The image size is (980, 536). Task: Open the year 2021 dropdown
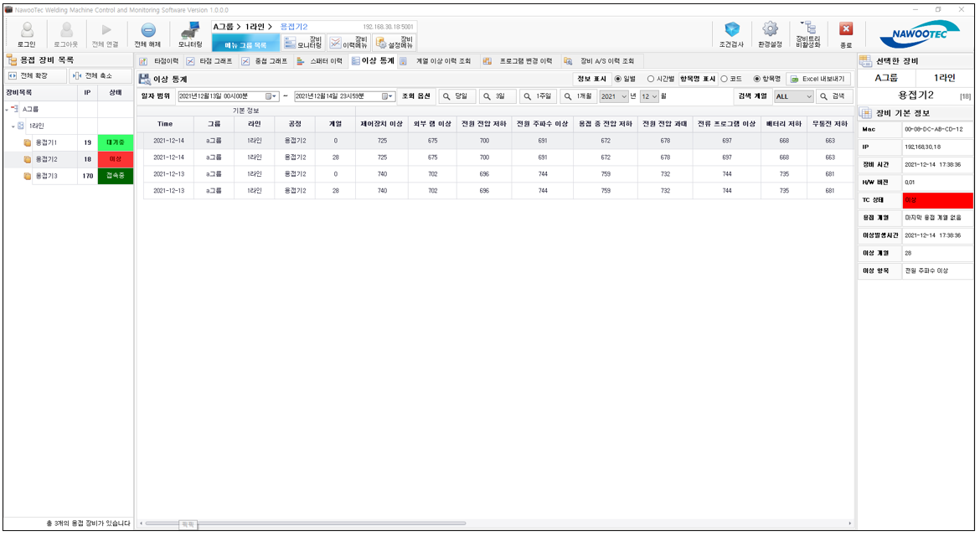[614, 96]
